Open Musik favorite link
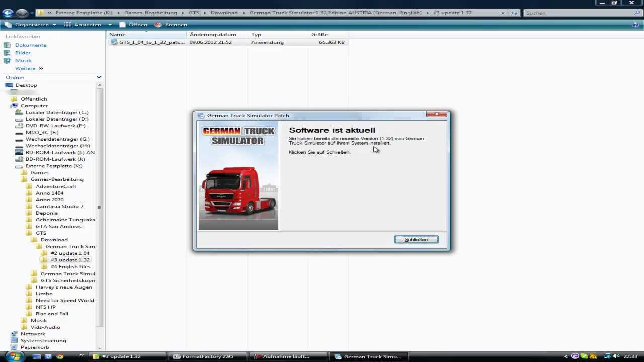The image size is (644, 362). pos(23,61)
